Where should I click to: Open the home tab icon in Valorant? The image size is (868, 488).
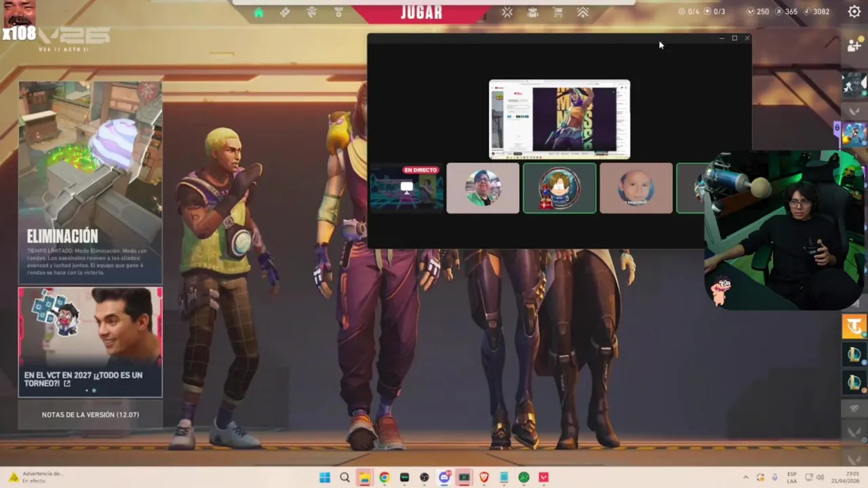coord(258,12)
